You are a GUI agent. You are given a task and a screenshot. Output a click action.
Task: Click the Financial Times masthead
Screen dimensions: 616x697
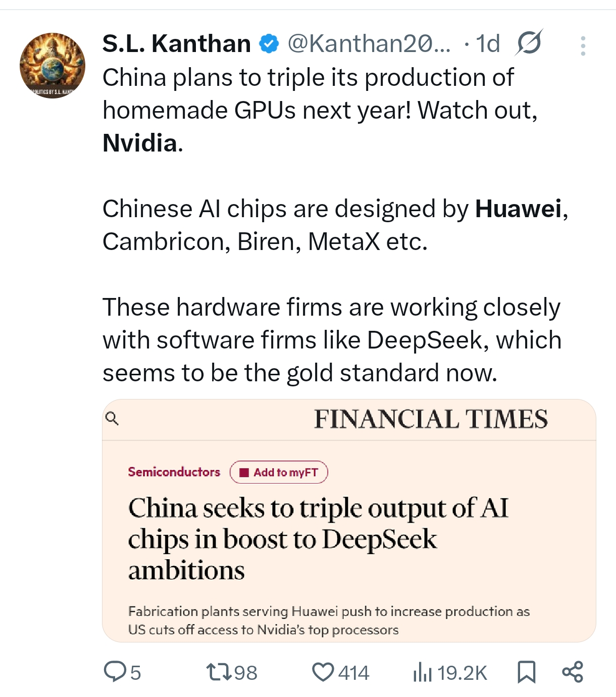(431, 419)
